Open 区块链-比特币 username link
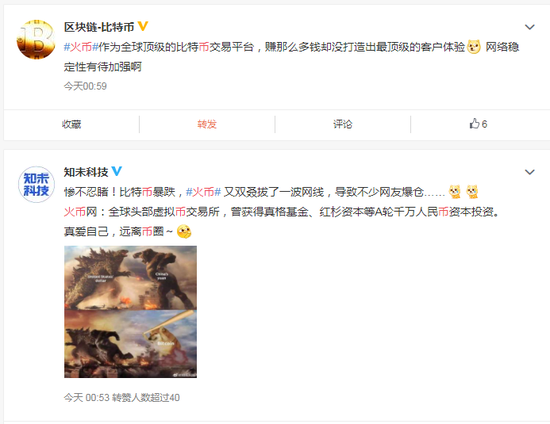The height and width of the screenshot is (424, 550). [99, 27]
